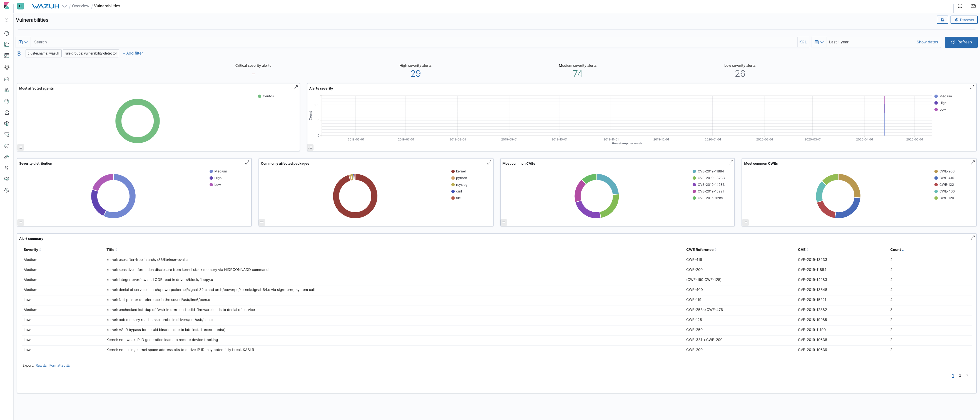Click the D space selector avatar

21,6
